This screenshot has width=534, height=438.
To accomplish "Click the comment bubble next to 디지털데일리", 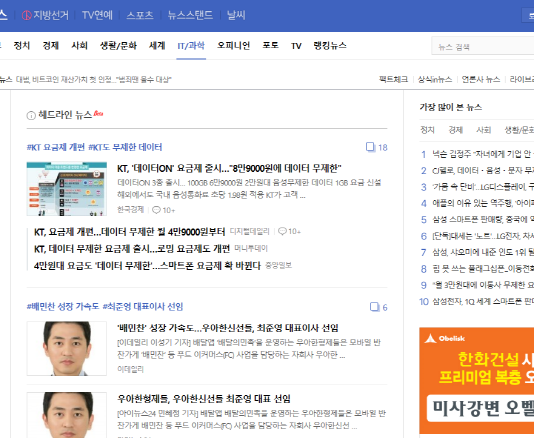I will (x=282, y=231).
